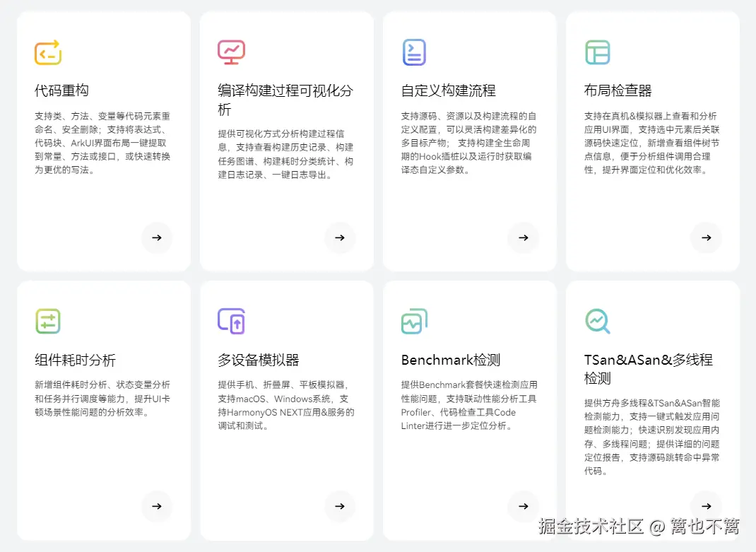
Task: Open the arrow button on 自定义构建流程 card
Action: pyautogui.click(x=523, y=237)
